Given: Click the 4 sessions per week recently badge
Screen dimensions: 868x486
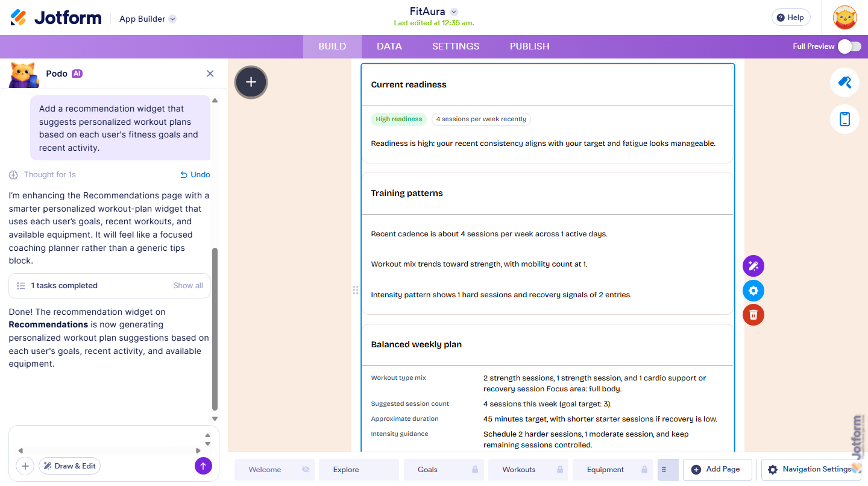Looking at the screenshot, I should click(x=481, y=119).
